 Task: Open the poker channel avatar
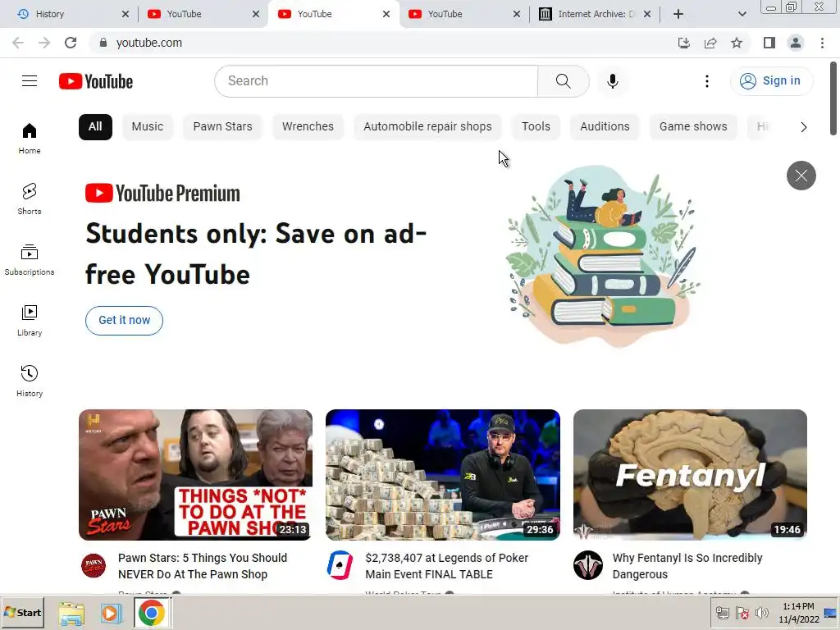[340, 565]
